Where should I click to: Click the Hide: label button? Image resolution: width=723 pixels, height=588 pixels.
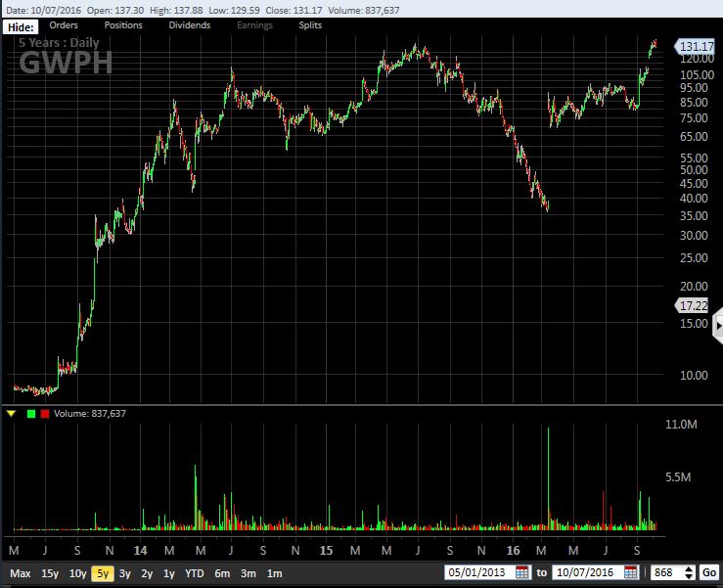[22, 26]
